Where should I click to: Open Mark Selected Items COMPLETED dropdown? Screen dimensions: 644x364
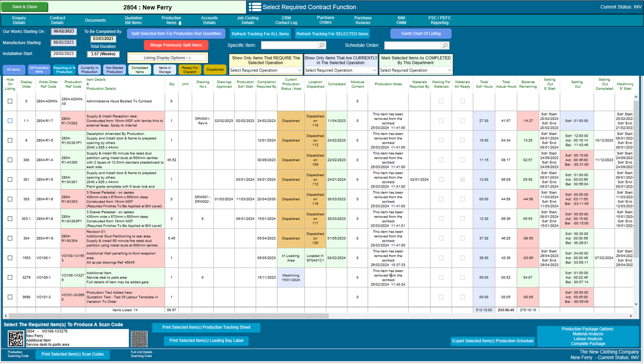[416, 70]
